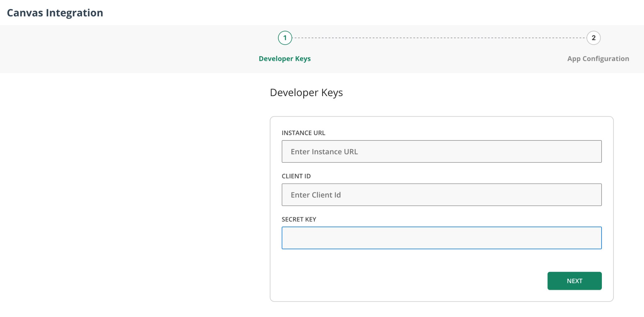
Task: Click the Instance URL input field
Action: pos(441,151)
